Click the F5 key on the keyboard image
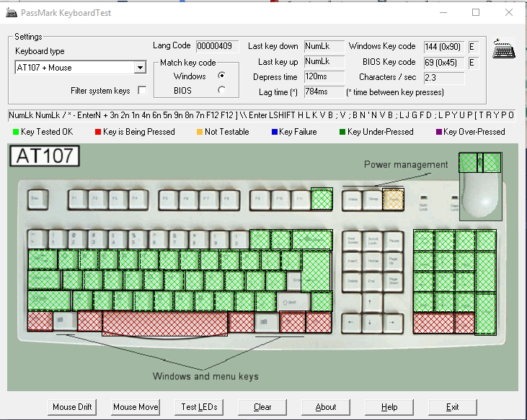This screenshot has height=420, width=527. point(169,200)
